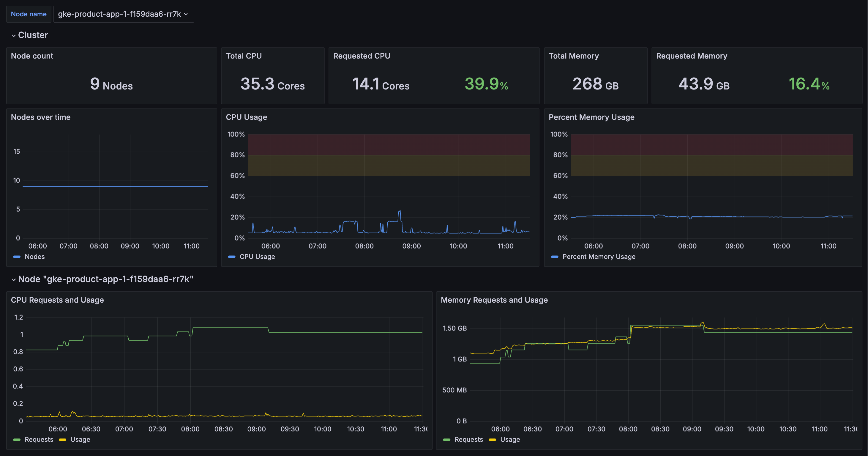Open the Node count panel title menu
This screenshot has width=868, height=456.
coord(32,56)
